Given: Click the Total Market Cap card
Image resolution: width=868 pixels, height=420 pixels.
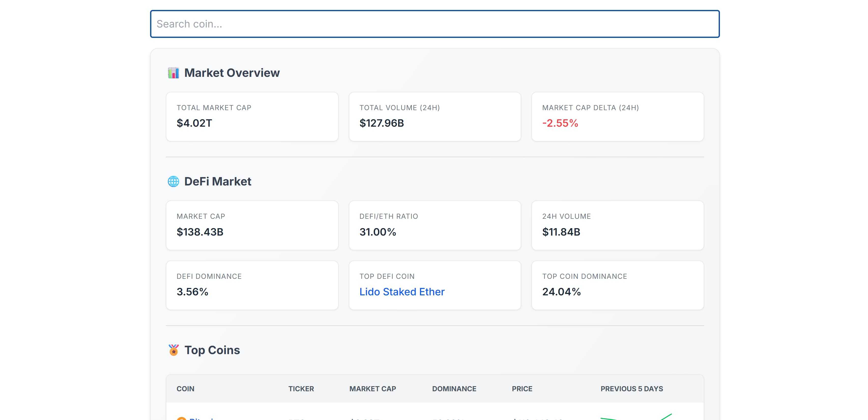Looking at the screenshot, I should [252, 117].
